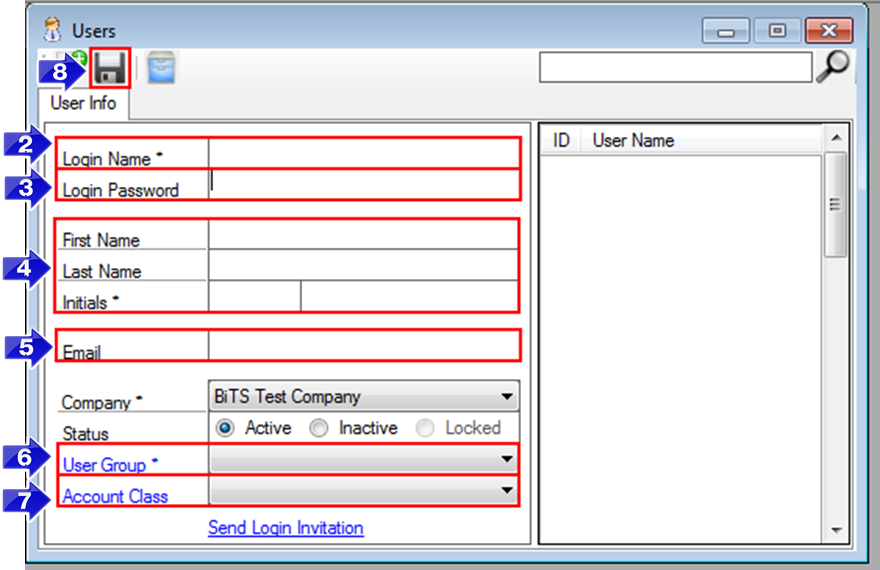The width and height of the screenshot is (880, 570).
Task: Expand the Account Class dropdown
Action: (364, 490)
